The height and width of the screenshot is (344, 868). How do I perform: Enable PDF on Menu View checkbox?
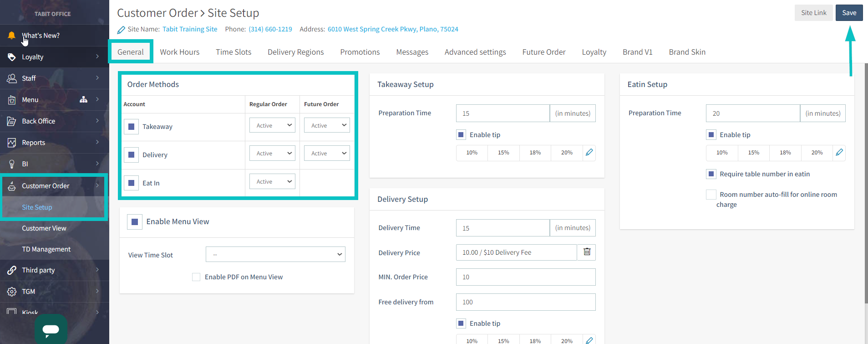point(196,277)
